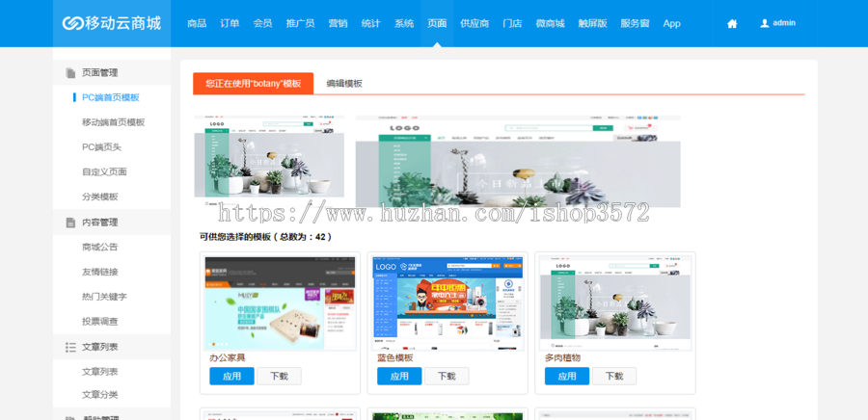Click the large current-template preview image

[x=518, y=162]
